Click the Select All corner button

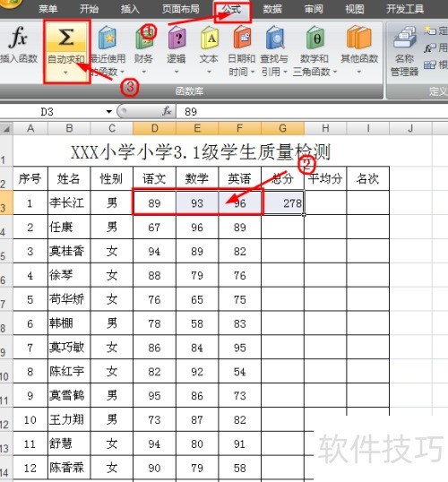6,128
